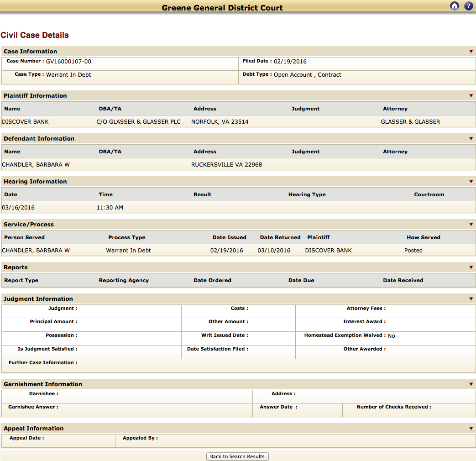This screenshot has width=476, height=461.
Task: Click the Date Returned column header
Action: pyautogui.click(x=280, y=237)
